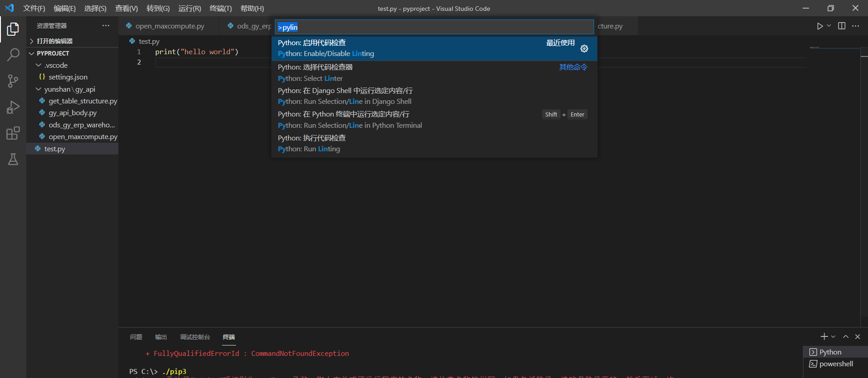Configure keybinding gear for Enable/Disable Linting

pyautogui.click(x=584, y=49)
